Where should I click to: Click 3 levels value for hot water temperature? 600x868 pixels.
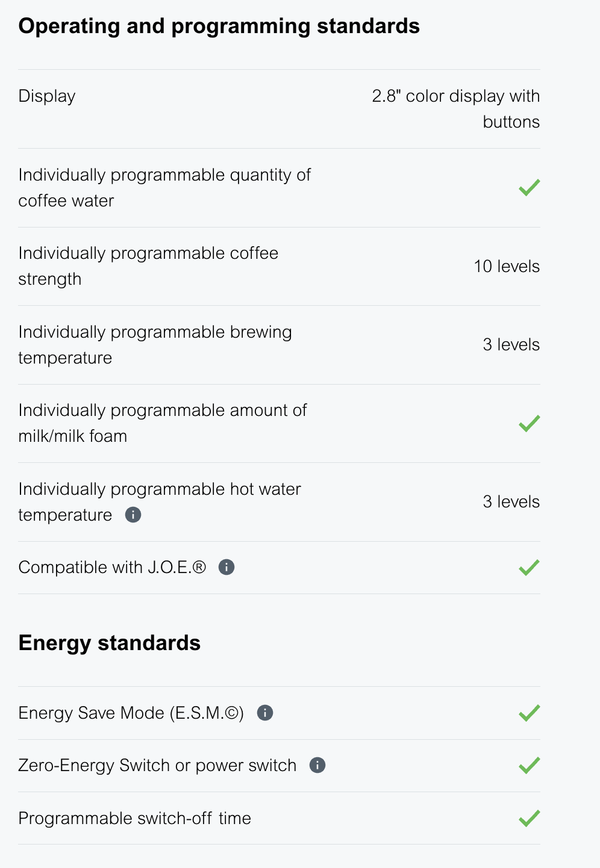click(511, 501)
